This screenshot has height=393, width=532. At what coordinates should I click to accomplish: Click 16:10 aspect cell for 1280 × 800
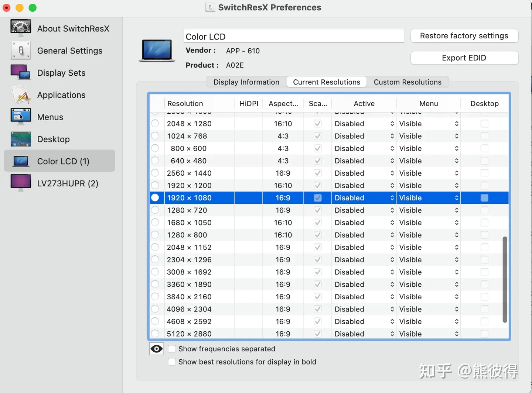pos(283,235)
